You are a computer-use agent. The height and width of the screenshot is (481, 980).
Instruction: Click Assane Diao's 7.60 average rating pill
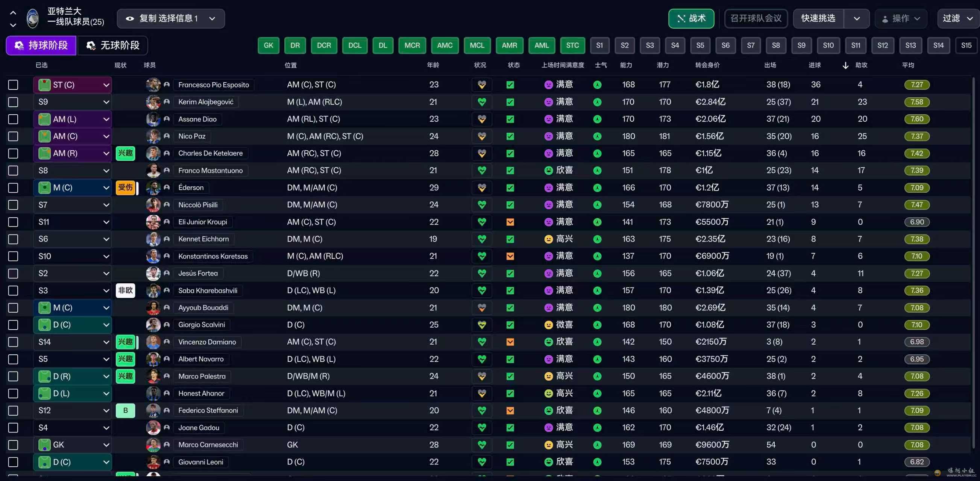click(x=916, y=119)
